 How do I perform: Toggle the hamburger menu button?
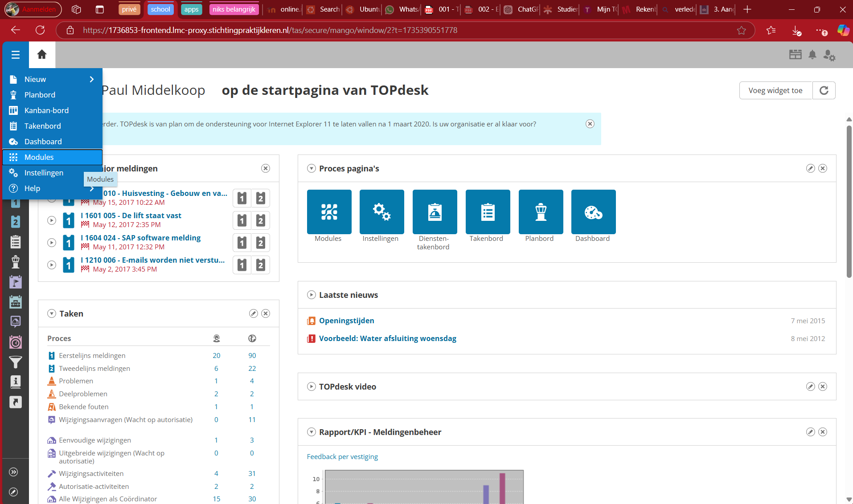click(16, 55)
